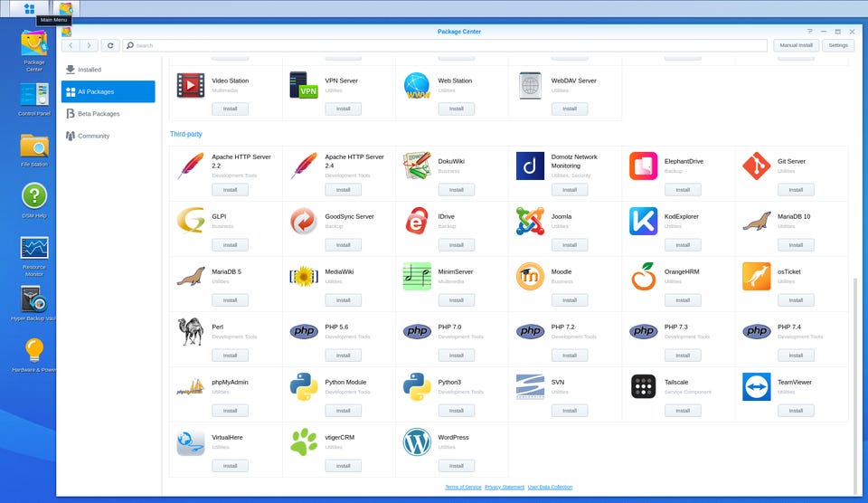The height and width of the screenshot is (503, 868).
Task: Click the phpMyAdmin sailboat icon
Action: click(191, 386)
